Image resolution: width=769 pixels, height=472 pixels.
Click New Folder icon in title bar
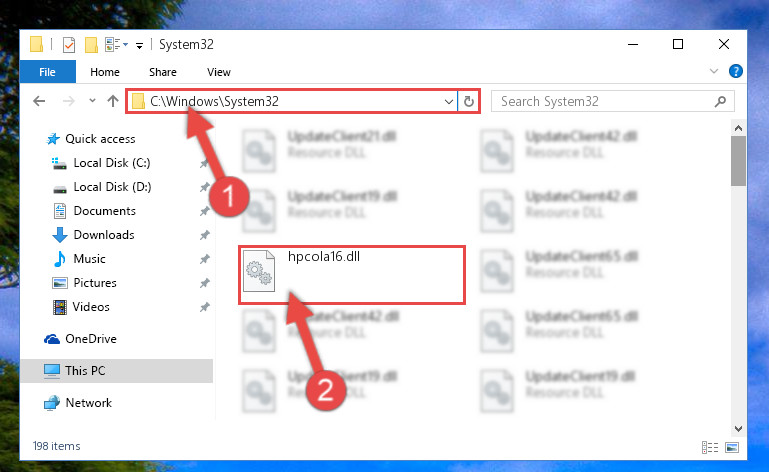point(91,45)
